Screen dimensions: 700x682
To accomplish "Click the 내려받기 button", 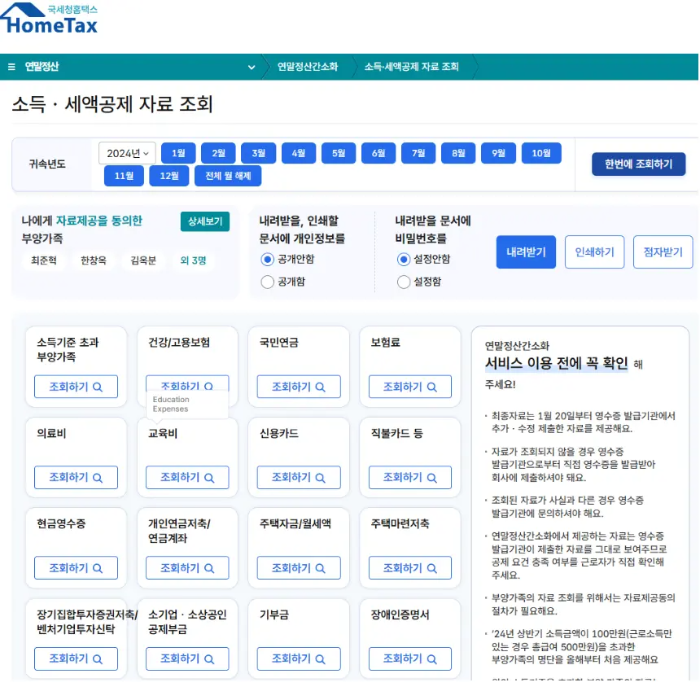I will coord(526,252).
